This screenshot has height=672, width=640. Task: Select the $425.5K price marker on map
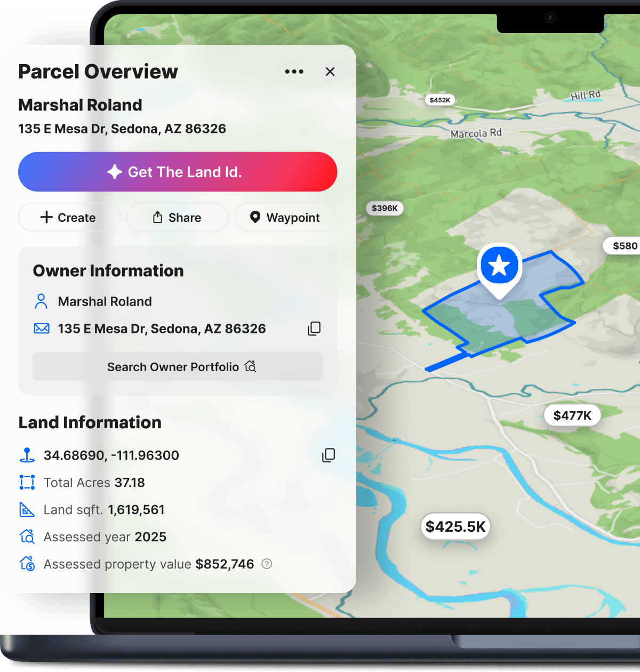pyautogui.click(x=455, y=526)
